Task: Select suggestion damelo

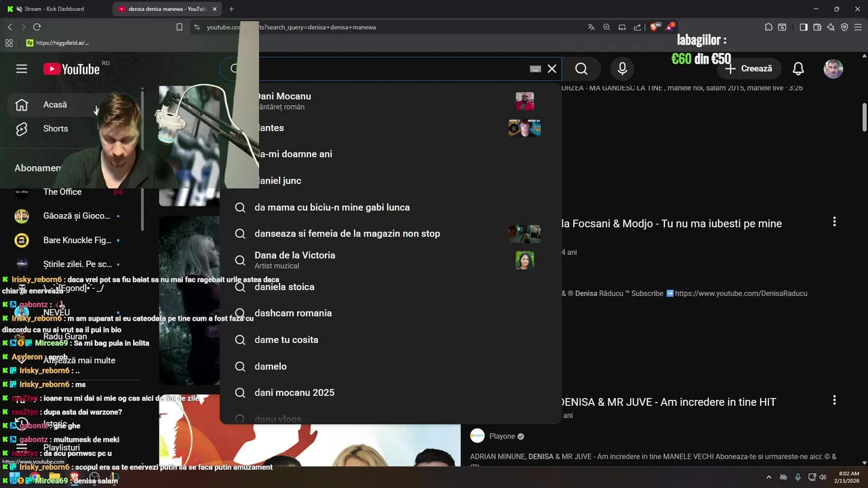Action: click(x=391, y=366)
